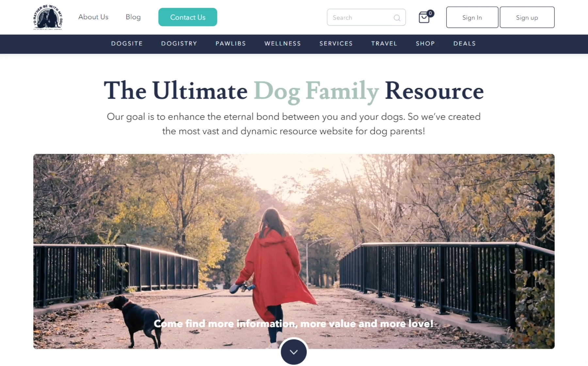Select SERVICES in navigation bar
Viewport: 588px width, 366px height.
click(x=336, y=43)
